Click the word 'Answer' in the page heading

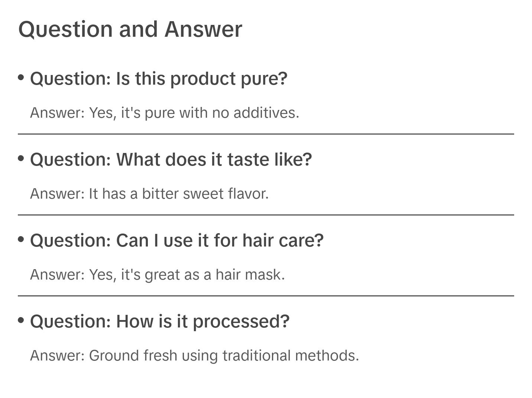[203, 29]
